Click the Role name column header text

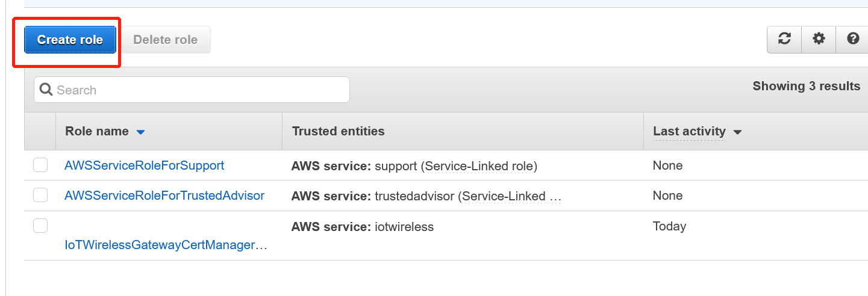coord(97,131)
